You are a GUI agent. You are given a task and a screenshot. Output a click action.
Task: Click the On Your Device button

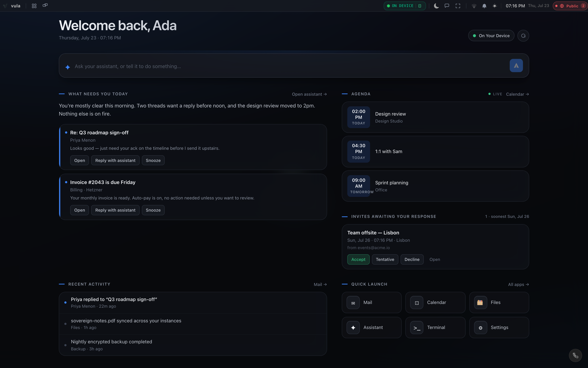[x=491, y=36]
